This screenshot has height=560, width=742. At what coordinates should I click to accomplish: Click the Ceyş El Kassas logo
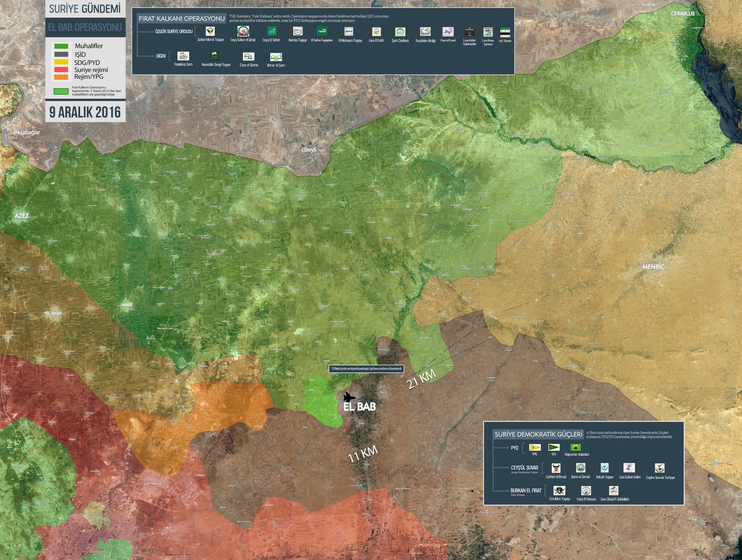pyautogui.click(x=586, y=491)
